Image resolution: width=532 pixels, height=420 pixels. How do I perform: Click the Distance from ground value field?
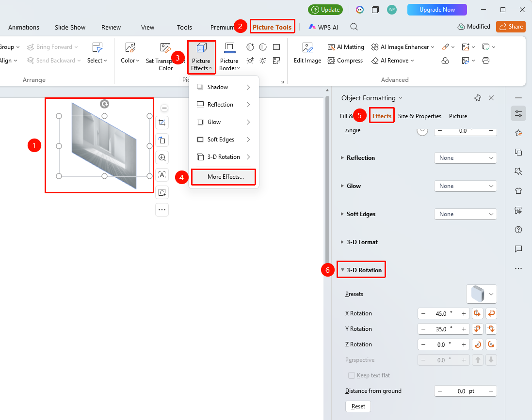click(x=465, y=391)
